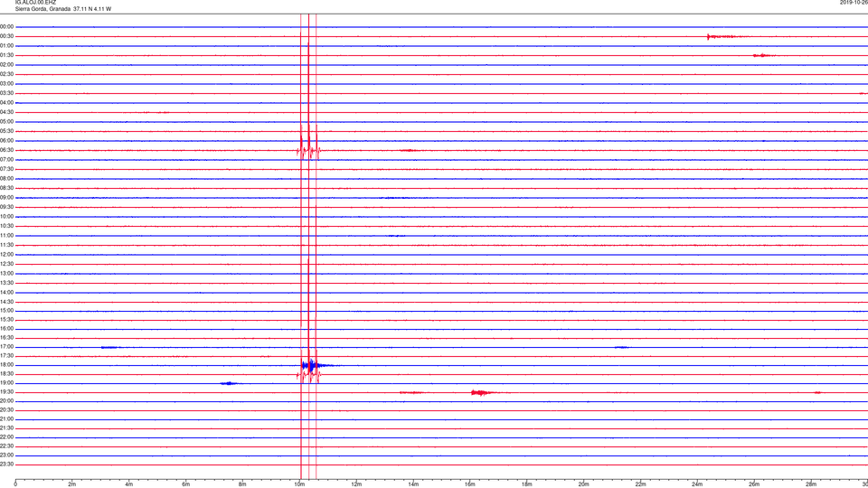868x488 pixels.
Task: Click the 8m axis label
Action: [242, 484]
